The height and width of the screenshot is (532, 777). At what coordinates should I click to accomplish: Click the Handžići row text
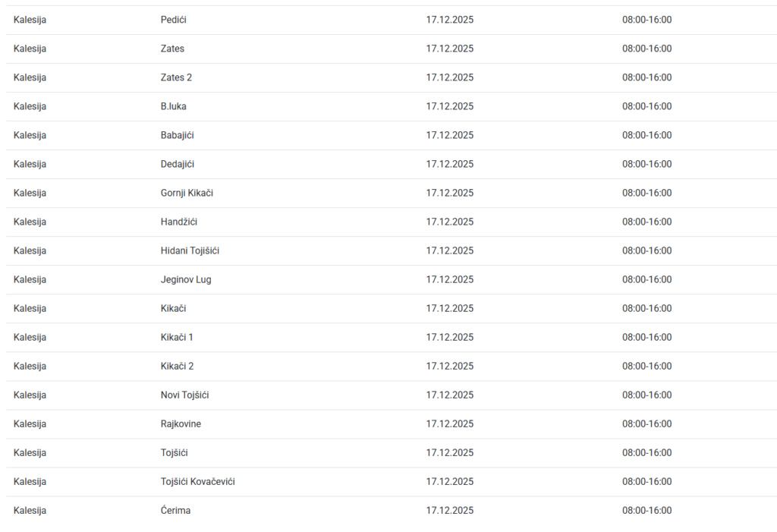(x=178, y=222)
